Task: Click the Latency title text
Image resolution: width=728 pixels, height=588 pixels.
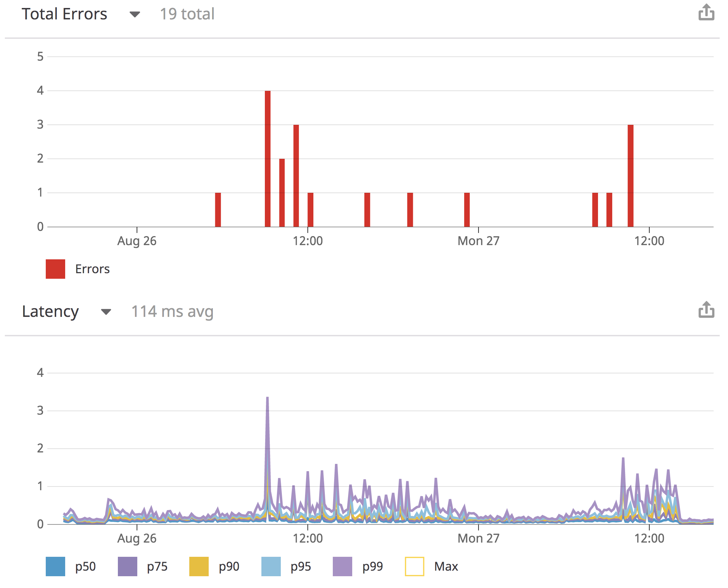Action: pyautogui.click(x=51, y=312)
